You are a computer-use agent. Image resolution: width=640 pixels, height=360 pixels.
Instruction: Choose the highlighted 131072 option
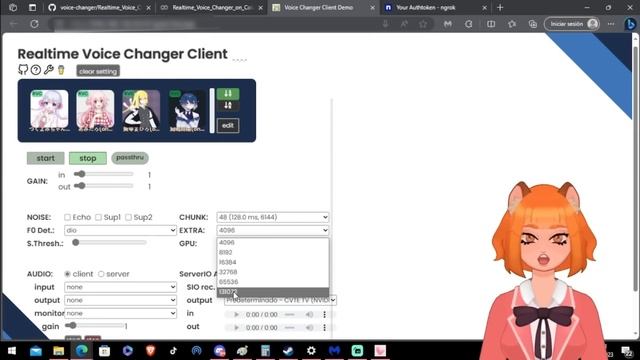(x=273, y=292)
